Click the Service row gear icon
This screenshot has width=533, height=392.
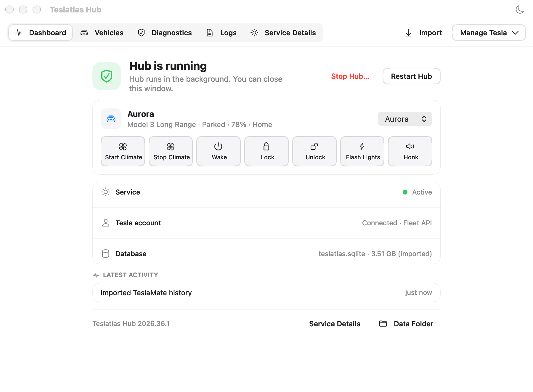106,192
